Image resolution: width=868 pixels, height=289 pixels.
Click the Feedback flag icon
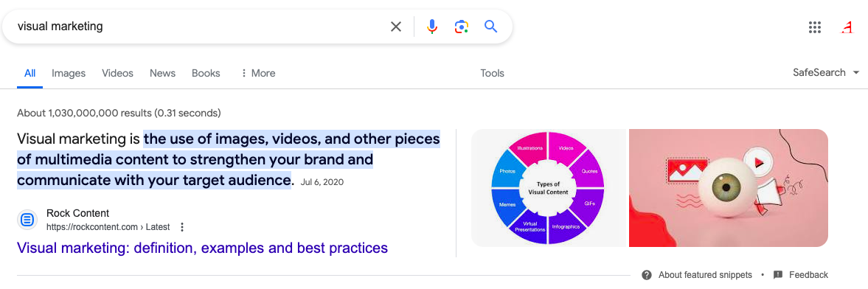click(x=778, y=274)
